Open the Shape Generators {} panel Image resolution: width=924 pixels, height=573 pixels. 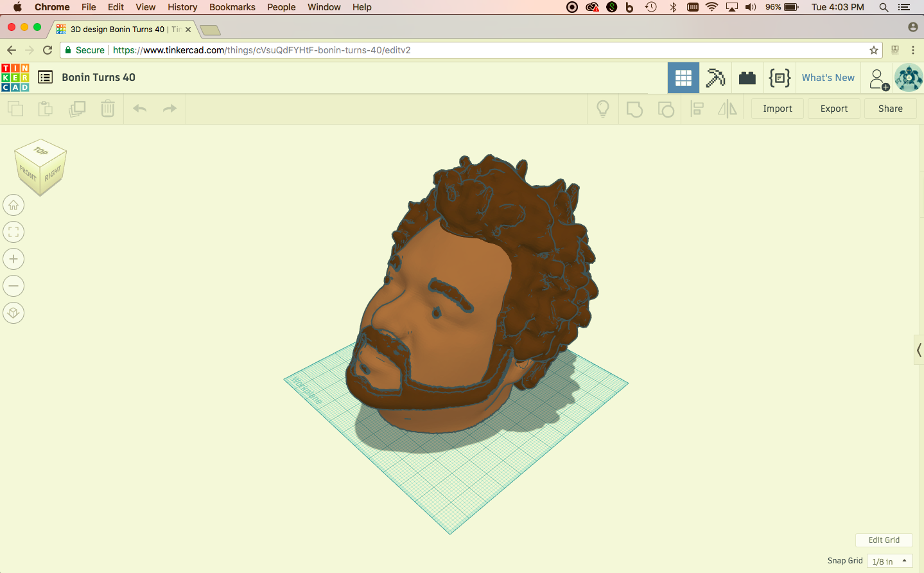pyautogui.click(x=780, y=77)
